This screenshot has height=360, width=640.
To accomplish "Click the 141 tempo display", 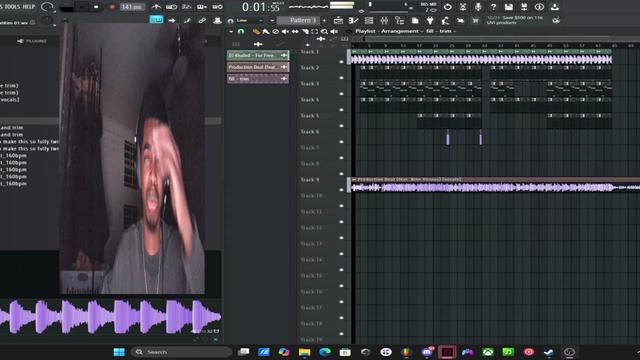I will pyautogui.click(x=131, y=7).
